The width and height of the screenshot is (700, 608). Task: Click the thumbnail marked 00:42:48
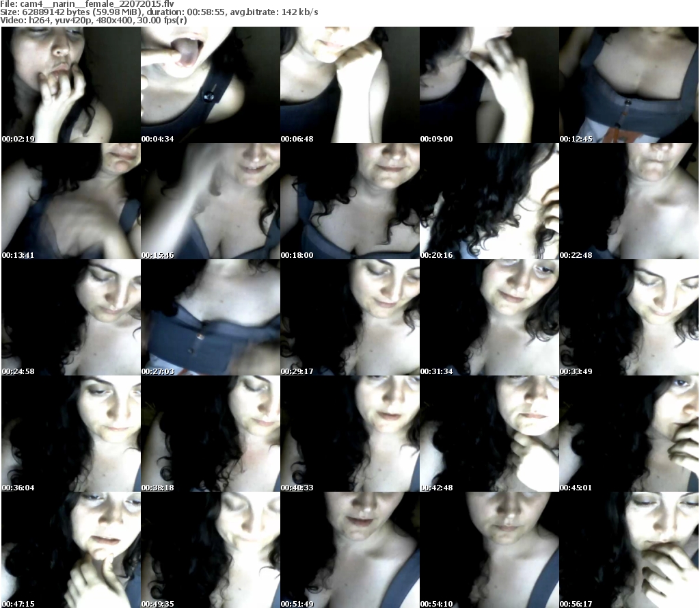tap(489, 434)
